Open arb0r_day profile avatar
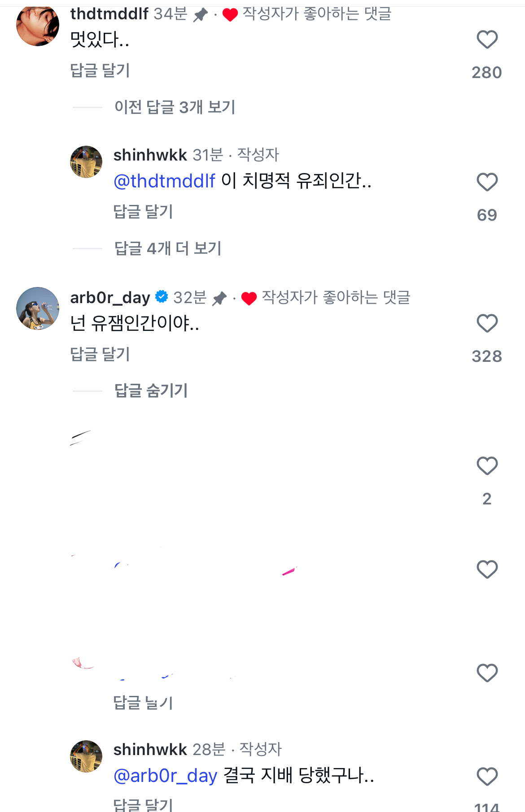 [38, 308]
